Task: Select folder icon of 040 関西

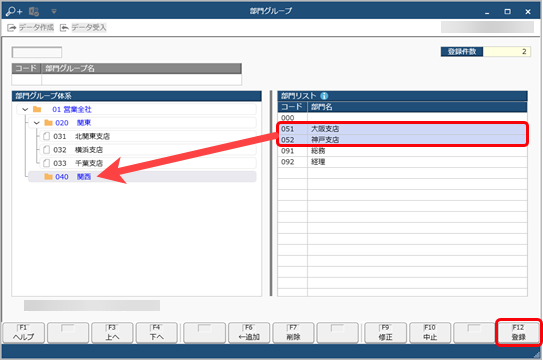Action: click(48, 177)
